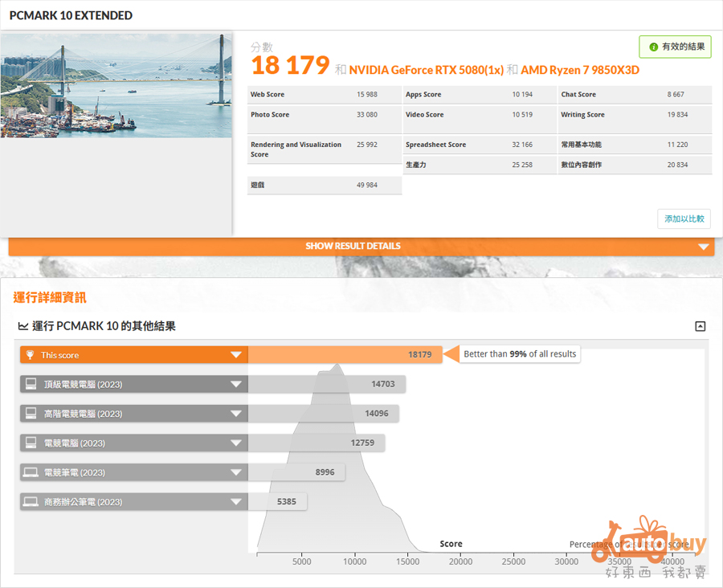Click the chart icon beside 運行 PCMARK 10 heading
The height and width of the screenshot is (588, 723).
tap(23, 326)
